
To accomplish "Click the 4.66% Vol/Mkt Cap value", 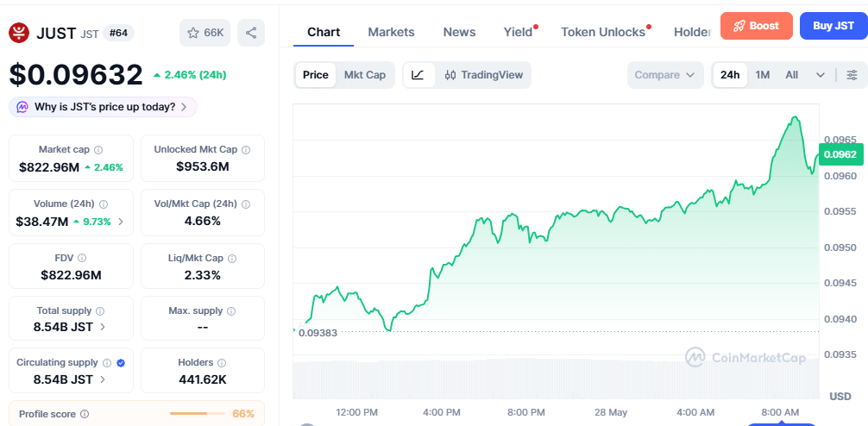I will [x=203, y=222].
